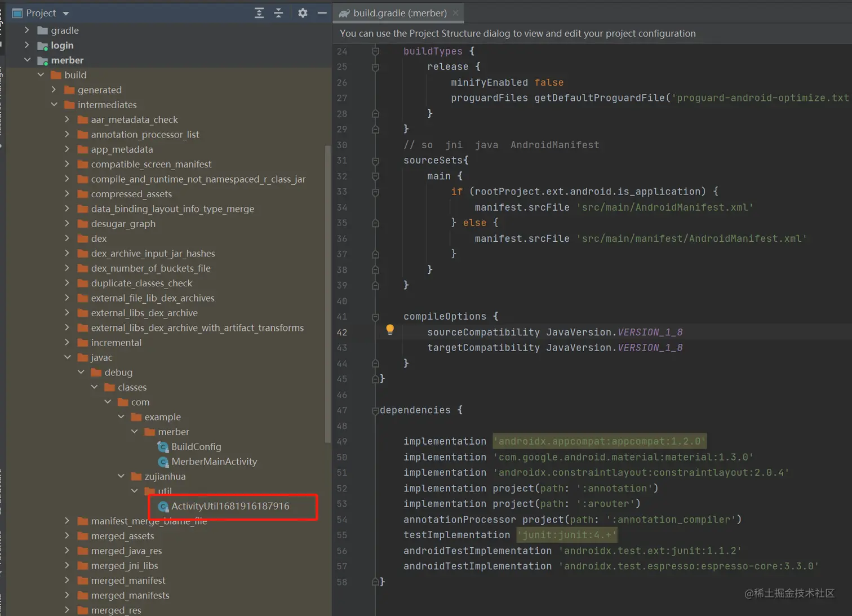This screenshot has width=852, height=616.
Task: Open the Project view dropdown
Action: [66, 13]
